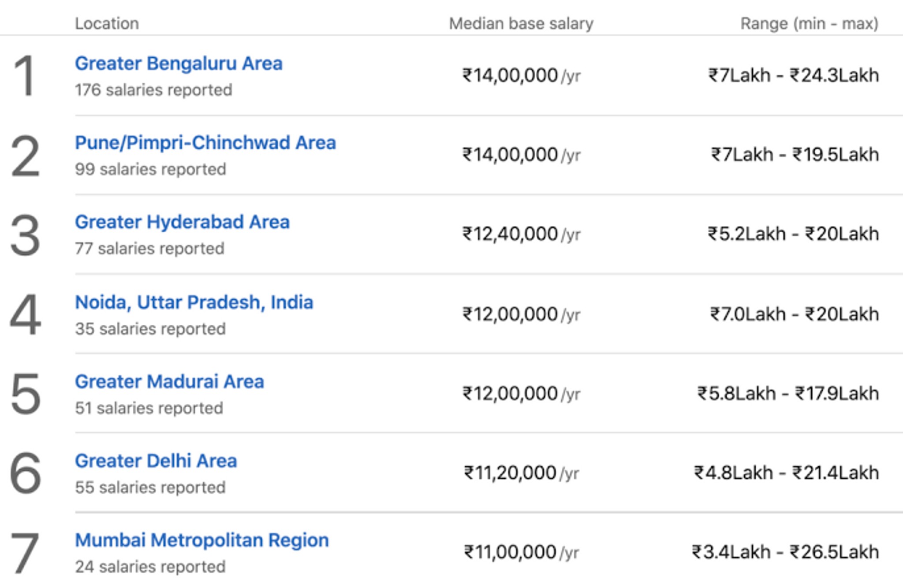Select Noida, Uttar Pradesh, India link
Screen dimensions: 903x588
tap(194, 303)
